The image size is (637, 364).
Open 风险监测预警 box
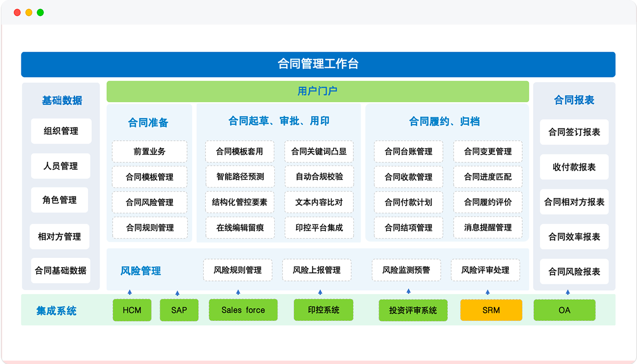pyautogui.click(x=406, y=270)
